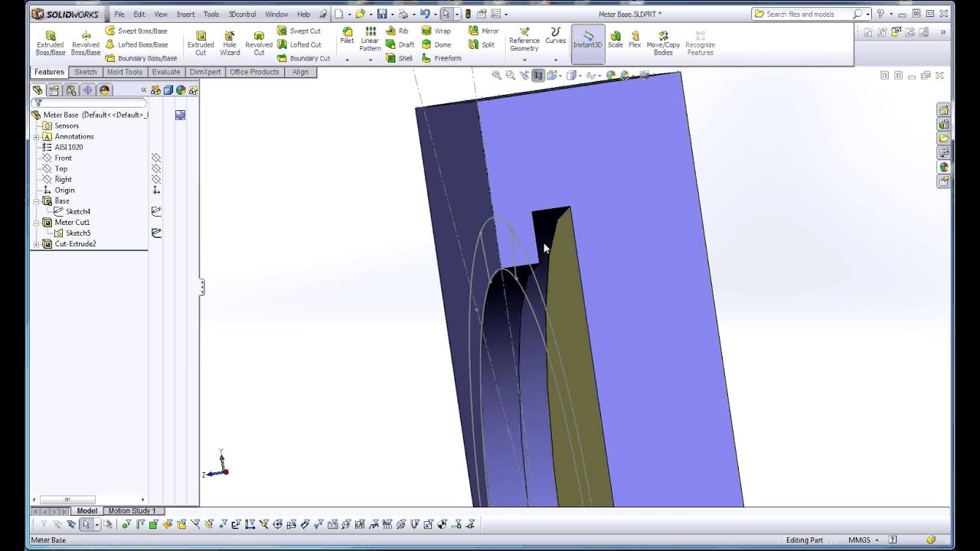Collapse the display pane chevron
Screen dimensions: 980x551
143,90
